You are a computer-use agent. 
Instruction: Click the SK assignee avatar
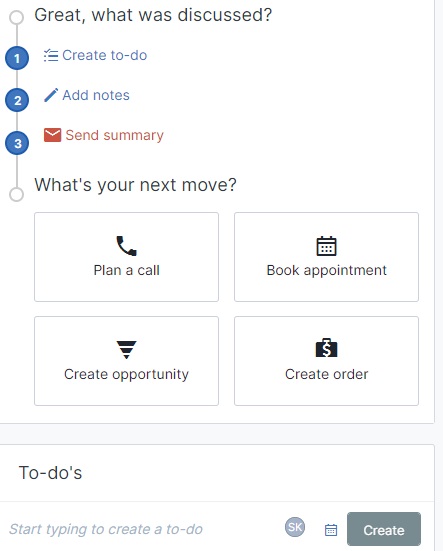295,527
